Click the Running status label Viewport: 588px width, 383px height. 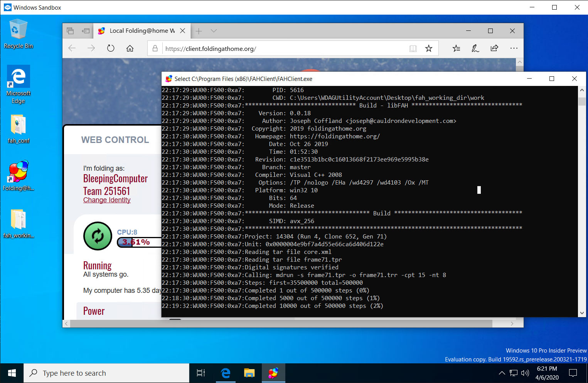point(97,265)
